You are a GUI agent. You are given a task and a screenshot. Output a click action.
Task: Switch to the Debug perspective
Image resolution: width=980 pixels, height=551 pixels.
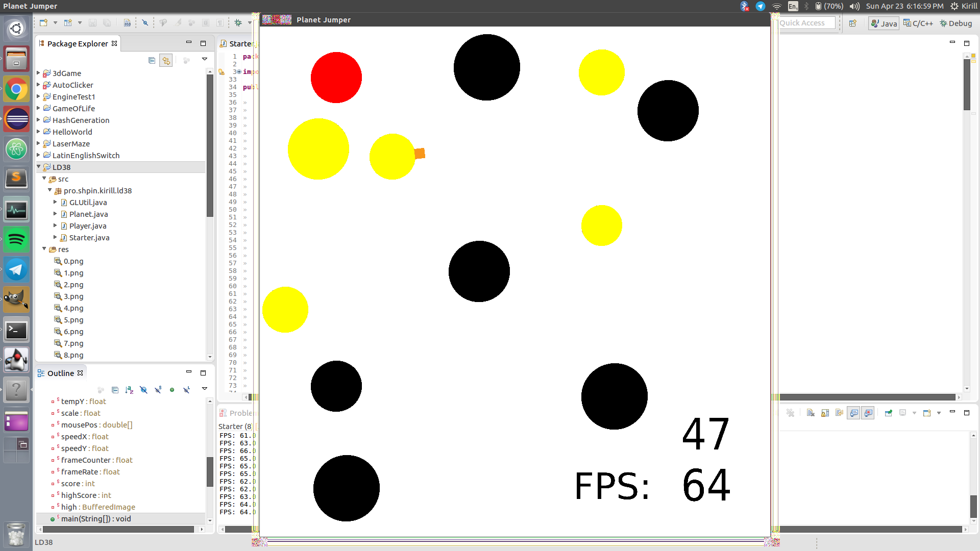click(956, 23)
